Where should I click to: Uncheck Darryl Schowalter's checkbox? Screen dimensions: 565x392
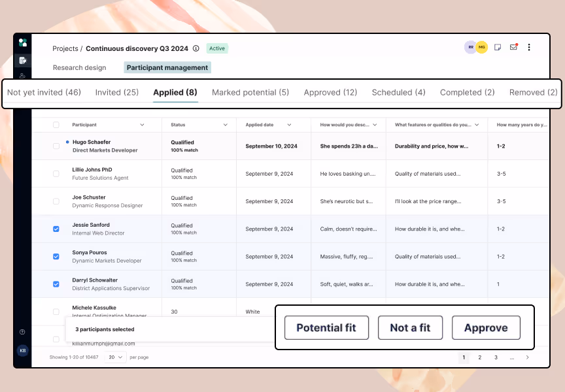(56, 284)
